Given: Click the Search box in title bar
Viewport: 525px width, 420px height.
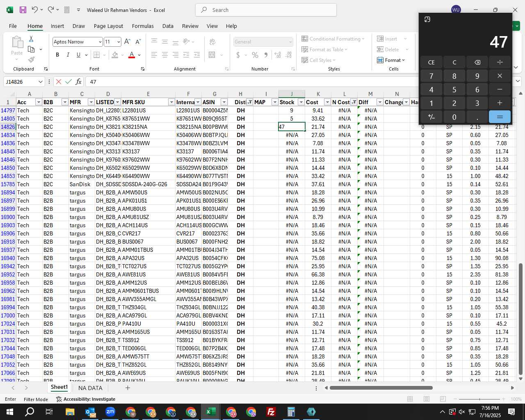Looking at the screenshot, I should 266,10.
